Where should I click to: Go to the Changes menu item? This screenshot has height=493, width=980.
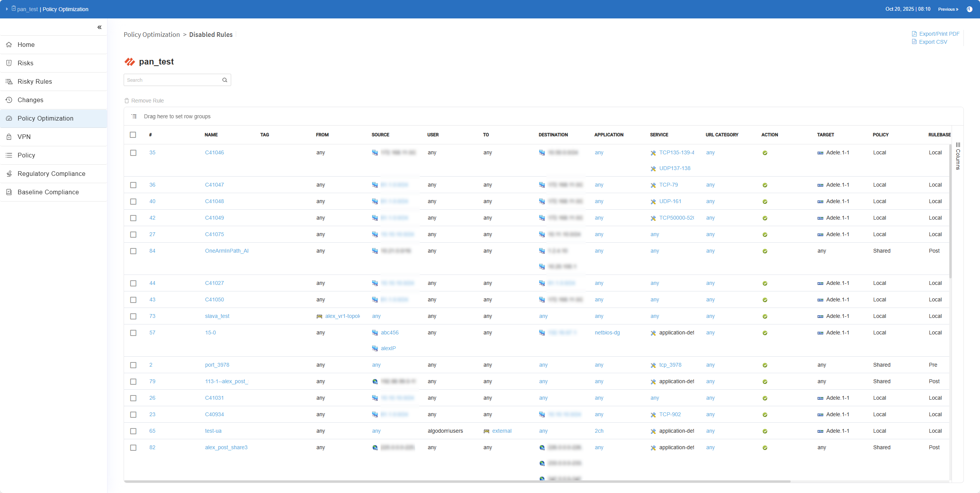pos(30,100)
